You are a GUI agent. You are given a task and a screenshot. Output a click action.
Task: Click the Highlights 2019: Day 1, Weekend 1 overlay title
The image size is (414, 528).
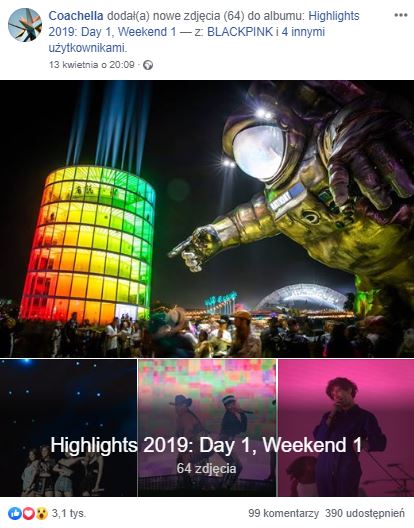[x=206, y=445]
